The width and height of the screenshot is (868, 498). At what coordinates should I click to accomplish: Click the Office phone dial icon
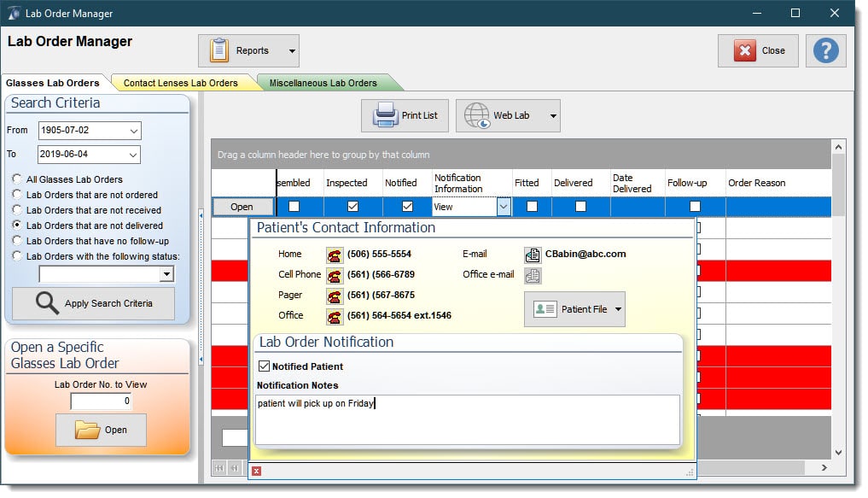[334, 316]
